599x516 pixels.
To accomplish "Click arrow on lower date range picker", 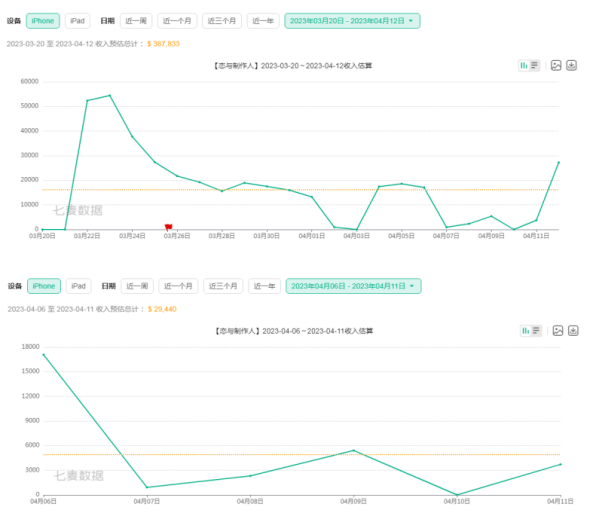I will pos(412,286).
